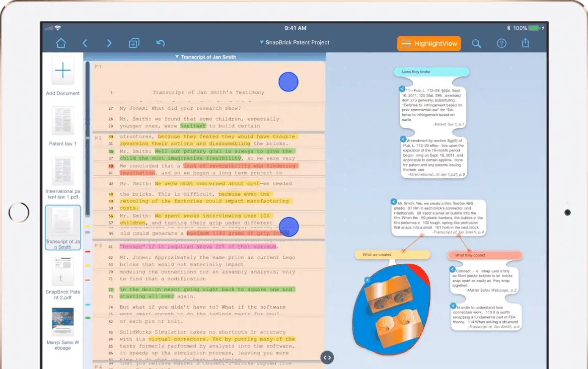This screenshot has width=588, height=369.
Task: Tap source arrow on Pub. L. 112-29 snippet
Action: (x=402, y=89)
